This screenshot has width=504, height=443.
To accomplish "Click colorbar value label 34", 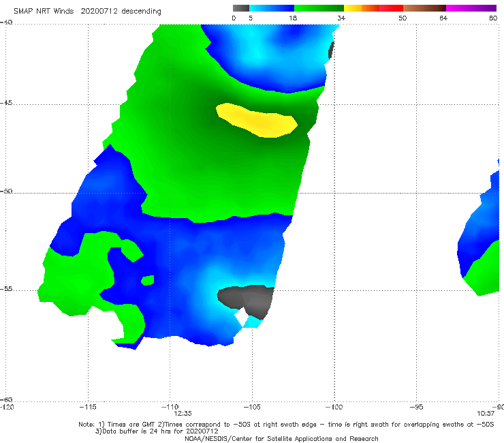I will (x=341, y=18).
